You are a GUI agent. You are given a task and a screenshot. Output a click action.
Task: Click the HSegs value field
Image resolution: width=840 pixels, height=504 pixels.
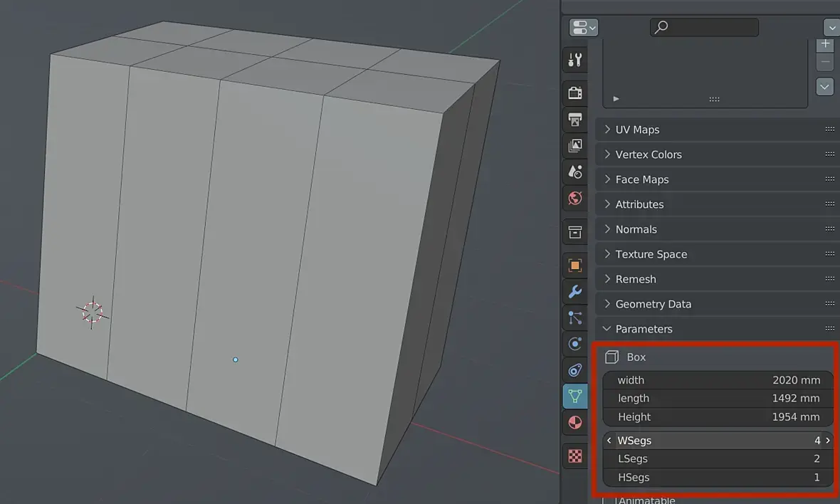click(x=718, y=477)
